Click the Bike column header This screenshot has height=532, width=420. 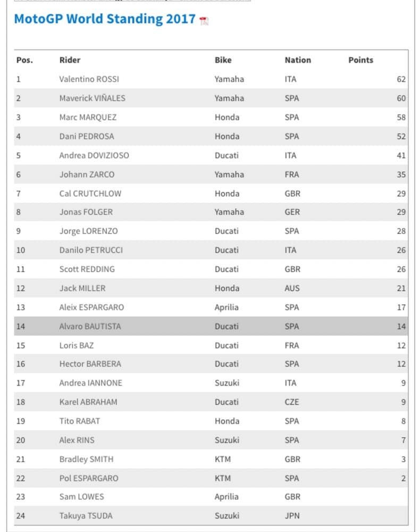[223, 60]
